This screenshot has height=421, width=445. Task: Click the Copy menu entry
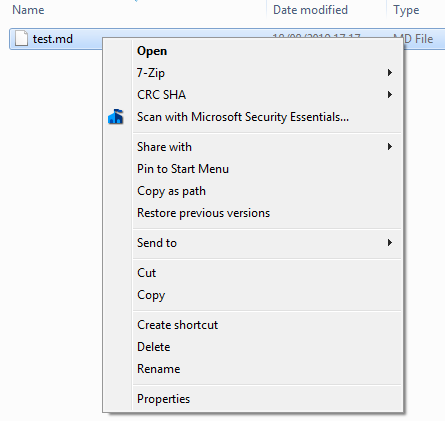[252, 295]
